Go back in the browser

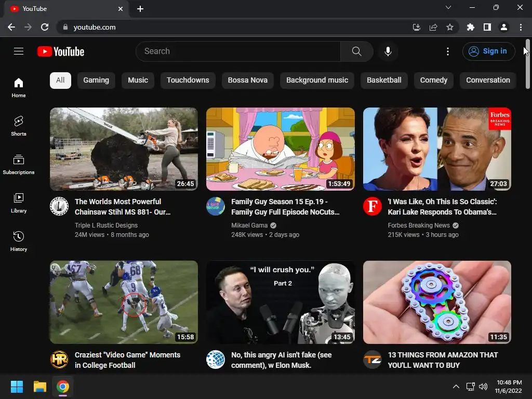point(11,27)
